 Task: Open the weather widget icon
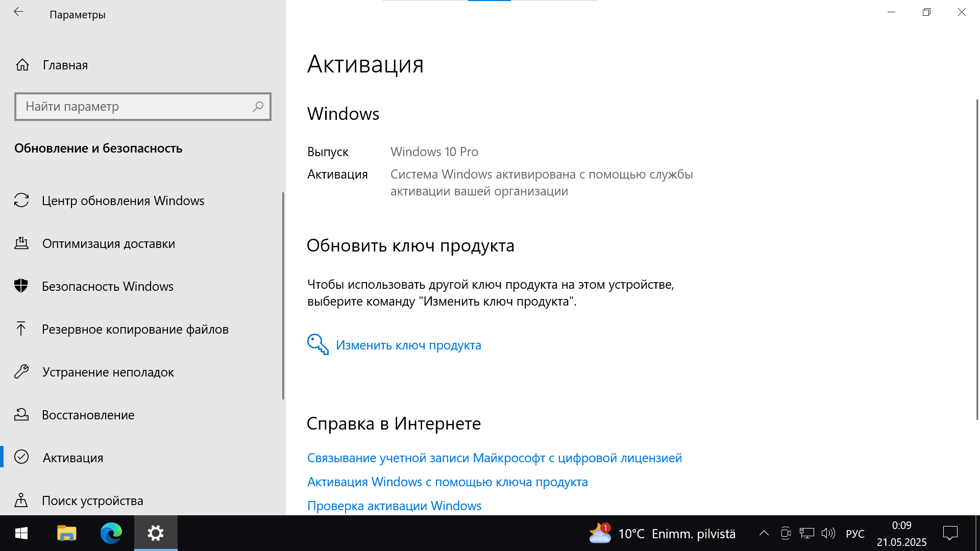pyautogui.click(x=600, y=533)
